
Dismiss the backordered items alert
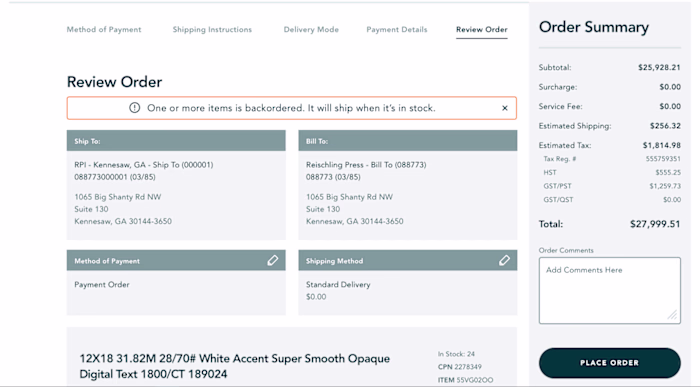(x=504, y=108)
